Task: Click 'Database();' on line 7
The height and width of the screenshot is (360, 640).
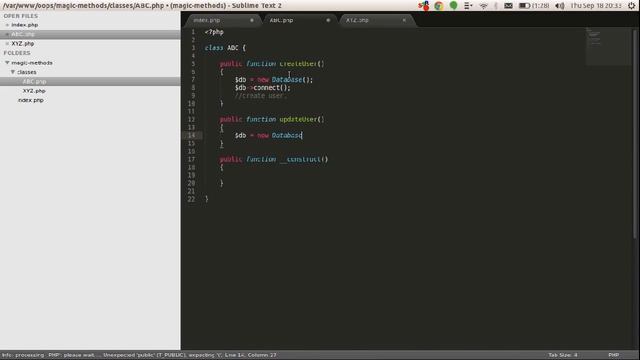Action: click(292, 80)
